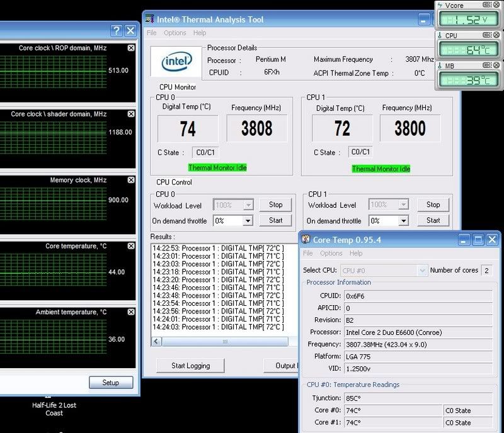Click the MB gadget thermometer icon
The height and width of the screenshot is (433, 504).
pos(440,65)
